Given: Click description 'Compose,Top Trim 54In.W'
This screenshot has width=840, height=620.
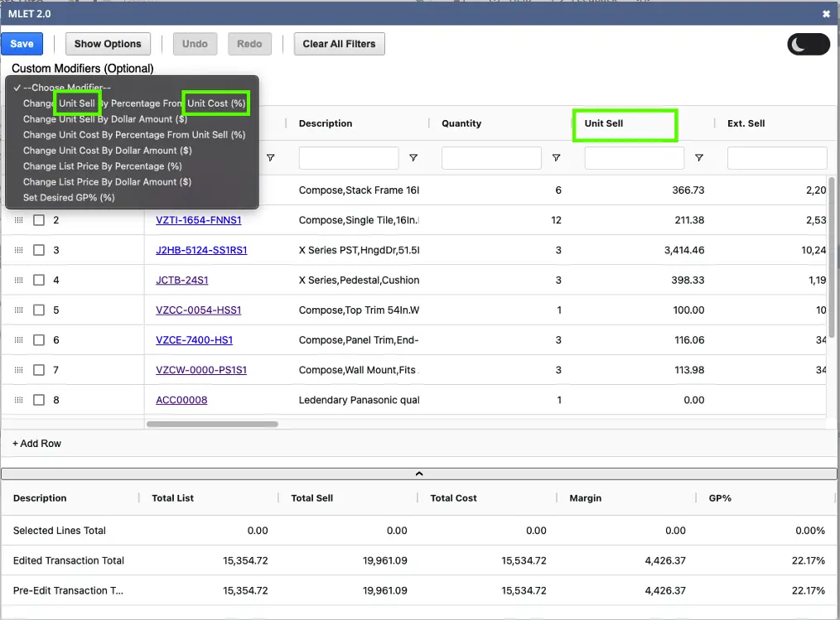Looking at the screenshot, I should pyautogui.click(x=359, y=310).
